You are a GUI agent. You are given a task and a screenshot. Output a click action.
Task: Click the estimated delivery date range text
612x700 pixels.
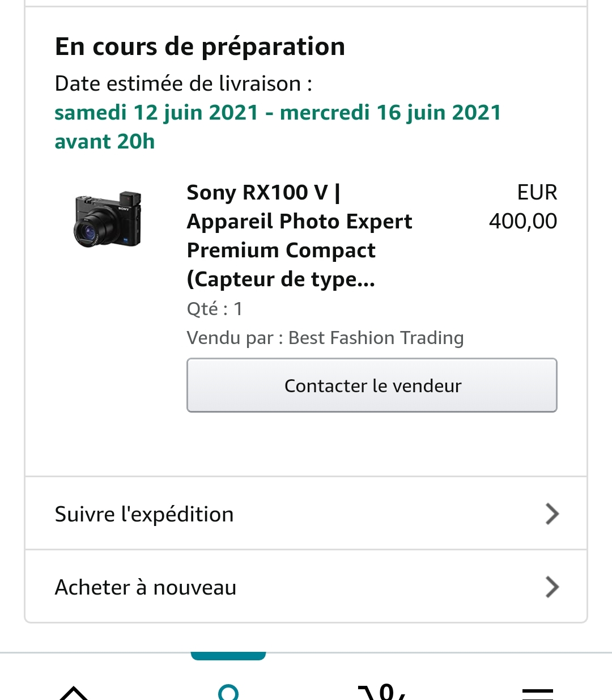pyautogui.click(x=278, y=113)
